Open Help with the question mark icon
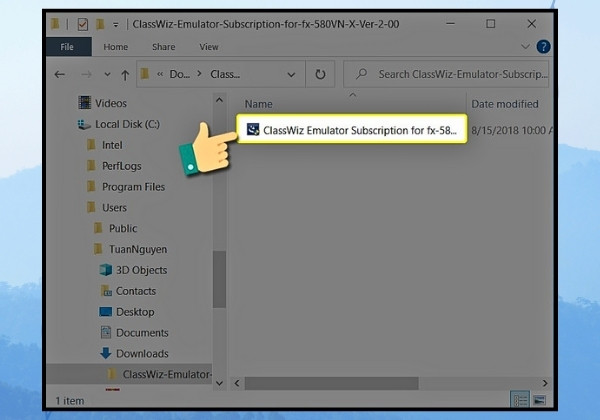The height and width of the screenshot is (420, 600). coord(543,47)
